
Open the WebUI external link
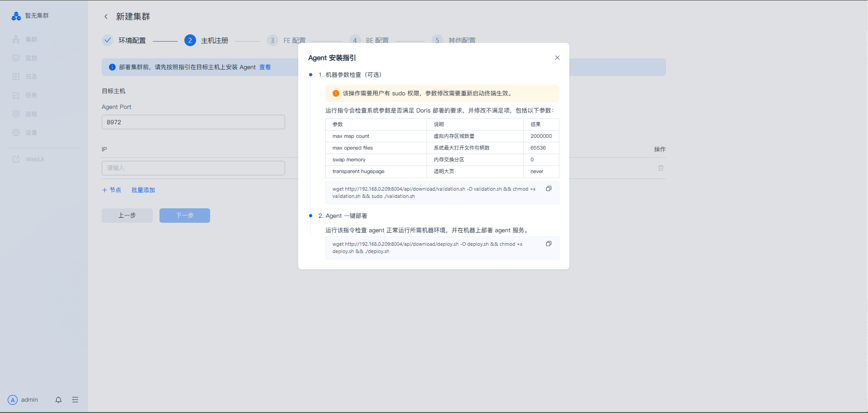point(34,160)
